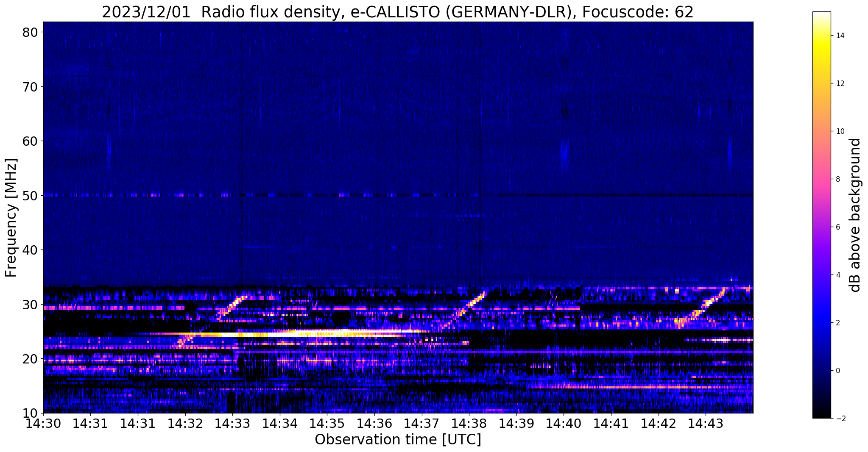Screen dimensions: 868x452
Task: Click the 80 tick on frequency axis
Action: [x=31, y=33]
